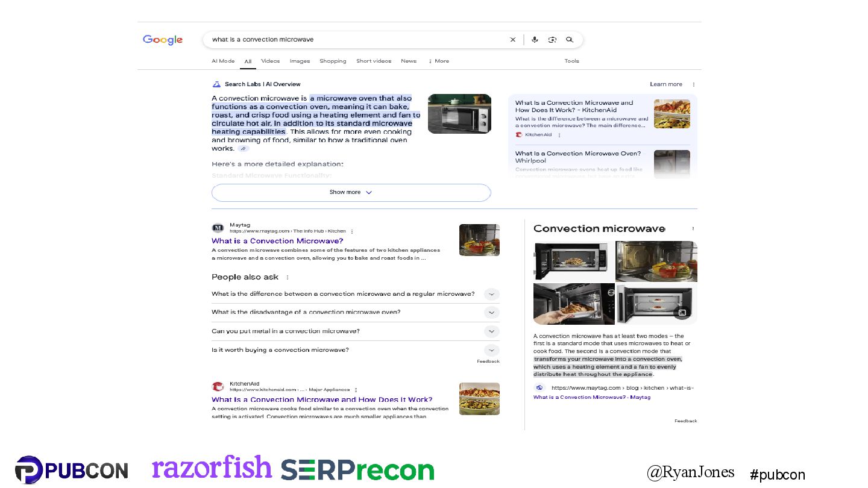The width and height of the screenshot is (868, 488).
Task: Click KitchenAid source card food thumbnail
Action: [x=672, y=114]
